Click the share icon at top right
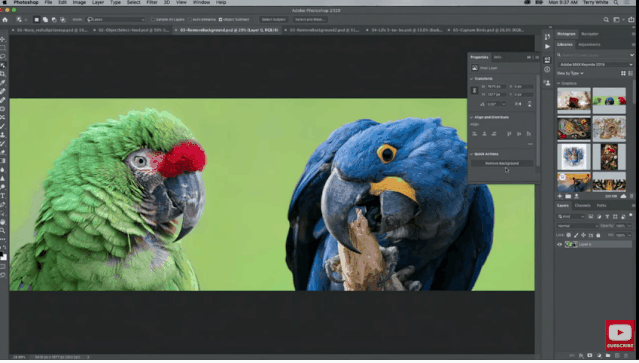639x363 pixels. pyautogui.click(x=631, y=20)
